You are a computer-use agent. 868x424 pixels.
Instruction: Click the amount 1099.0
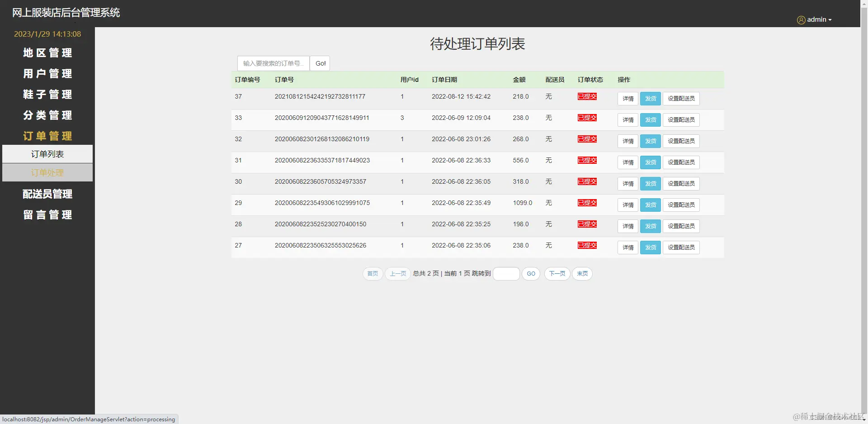(x=523, y=203)
